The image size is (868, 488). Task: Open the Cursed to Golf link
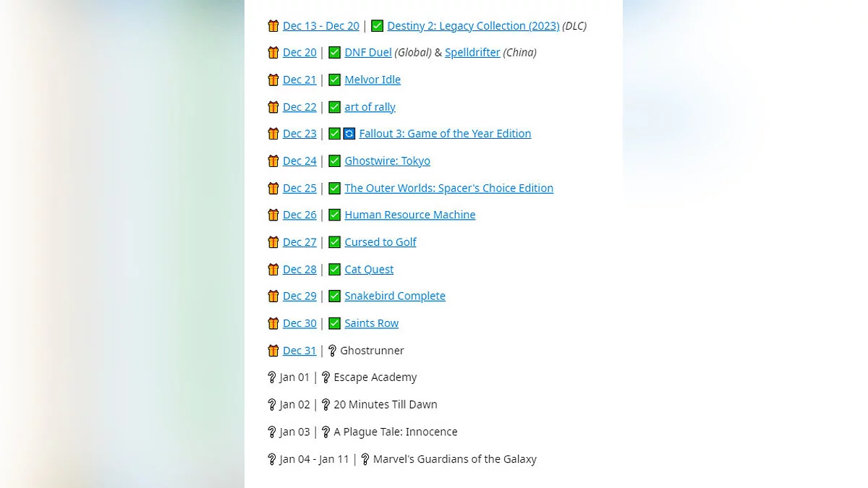pos(380,242)
